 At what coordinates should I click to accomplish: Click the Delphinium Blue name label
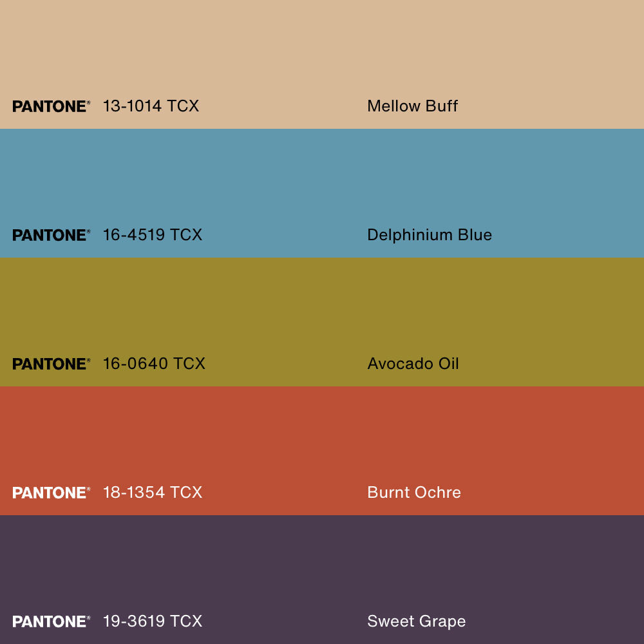pos(430,235)
